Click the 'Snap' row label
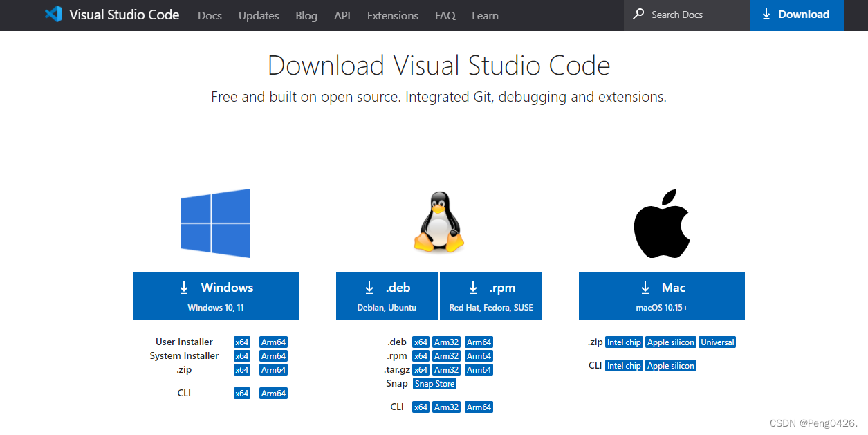868x435 pixels. [397, 383]
